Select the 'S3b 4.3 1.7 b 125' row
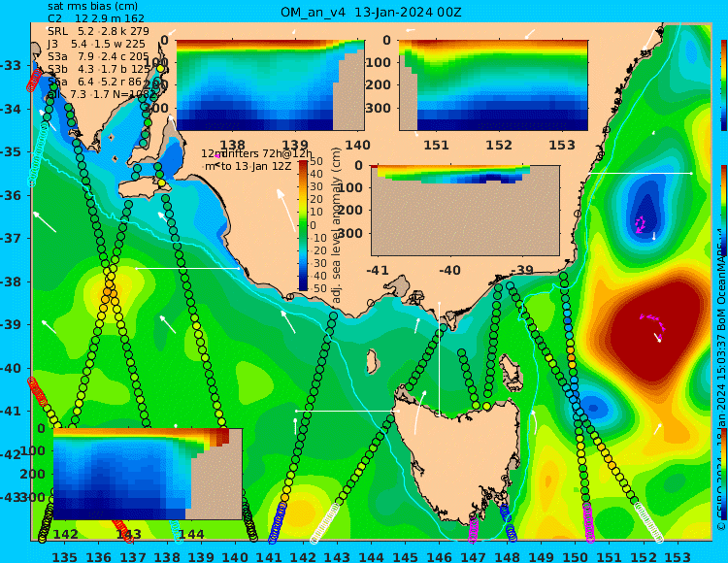The height and width of the screenshot is (563, 728). coord(99,69)
